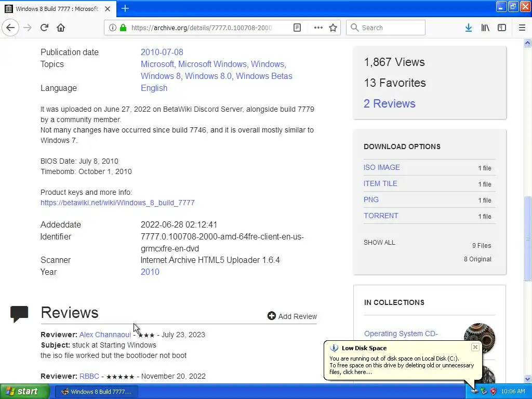Screen dimensions: 532x399
Task: Open the betawiki.net Windows 8 build link
Action: [117, 203]
